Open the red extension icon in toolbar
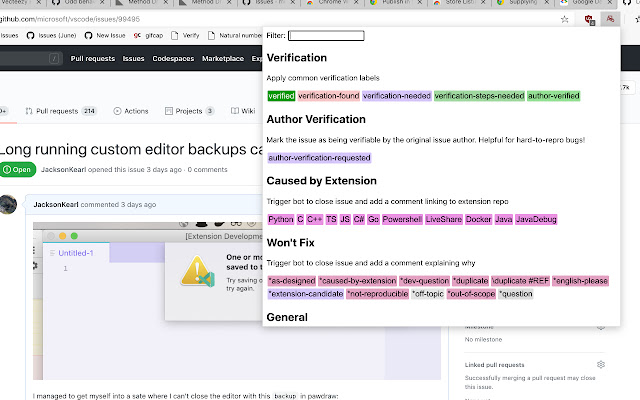Screen dimensions: 640x400 tap(588, 18)
